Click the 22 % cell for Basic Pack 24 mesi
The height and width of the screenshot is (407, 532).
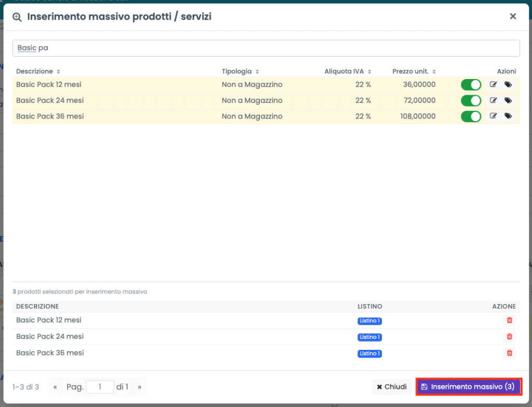coord(363,100)
